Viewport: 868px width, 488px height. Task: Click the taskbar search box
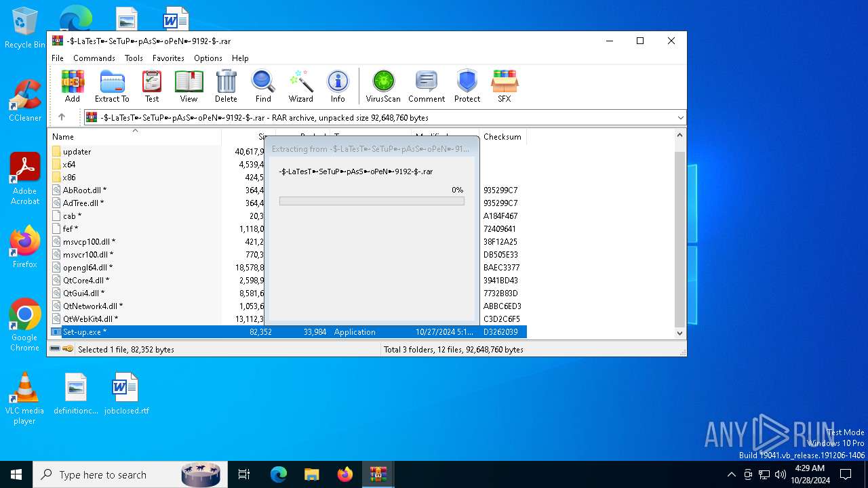pos(129,474)
